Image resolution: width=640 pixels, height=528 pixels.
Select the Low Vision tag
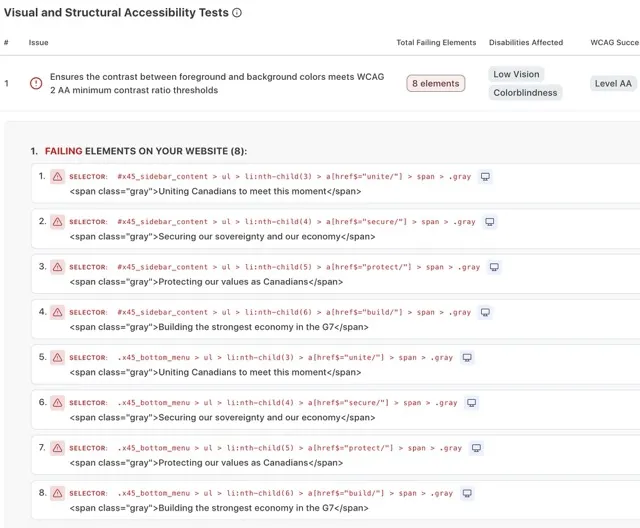point(516,74)
